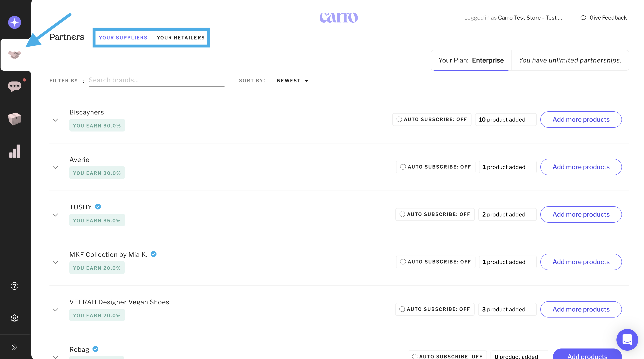Click the help question mark icon
Viewport: 644px width, 359px height.
point(14,286)
